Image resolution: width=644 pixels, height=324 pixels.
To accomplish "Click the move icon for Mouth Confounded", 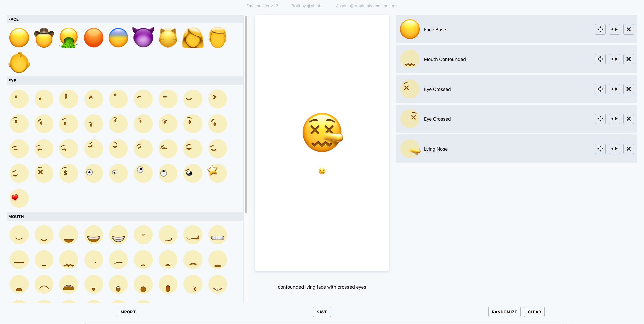I will click(x=600, y=59).
